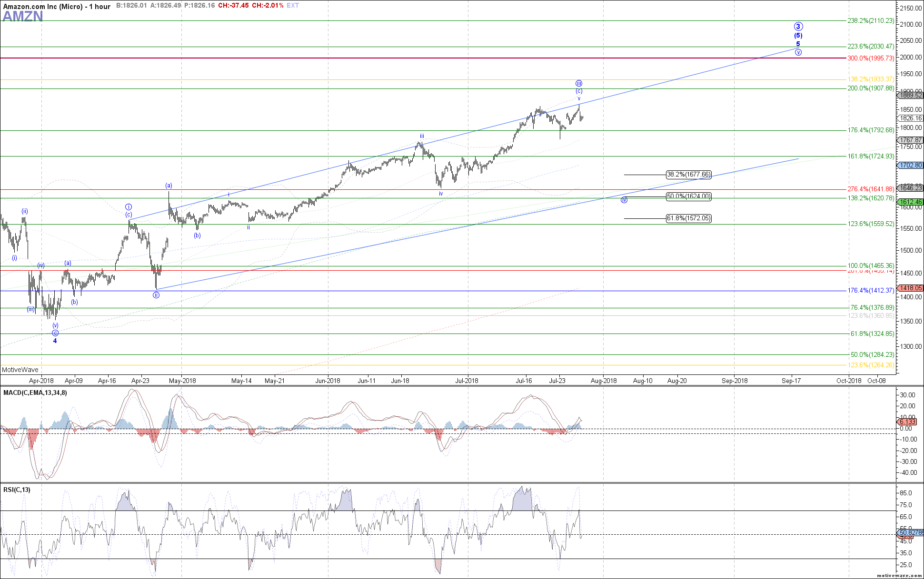
Task: Click the 1300.00 price scale value
Action: click(911, 346)
